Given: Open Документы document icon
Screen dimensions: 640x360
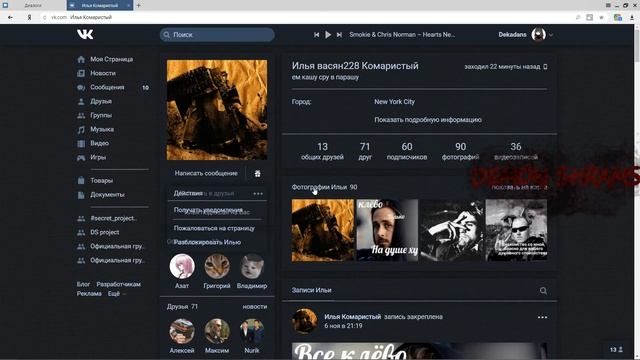Looking at the screenshot, I should 81,195.
